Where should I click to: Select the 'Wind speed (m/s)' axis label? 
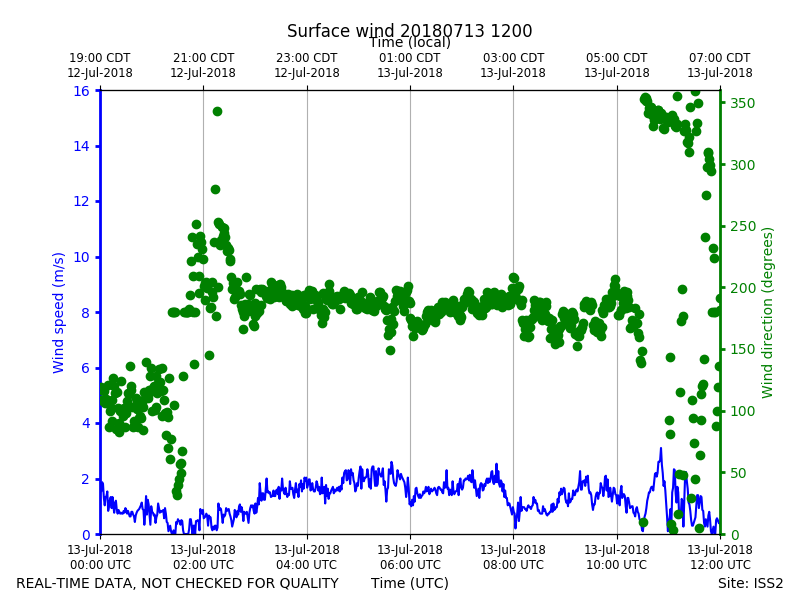click(x=59, y=313)
